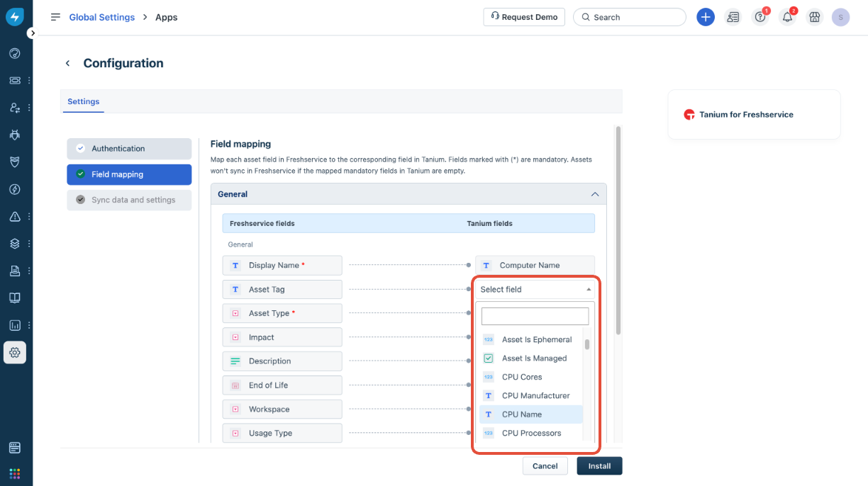Open the help question mark icon

[x=760, y=17]
